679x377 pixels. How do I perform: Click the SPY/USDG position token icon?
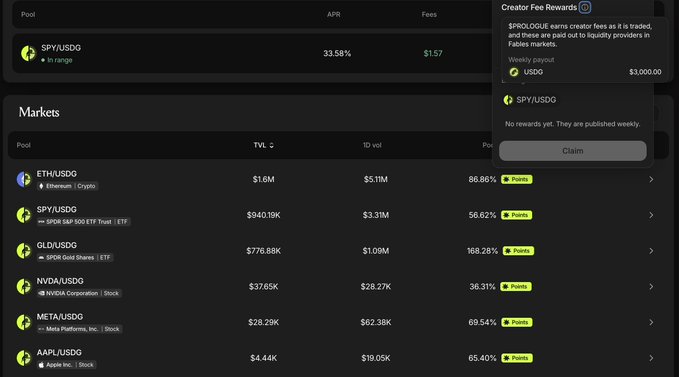click(x=29, y=53)
